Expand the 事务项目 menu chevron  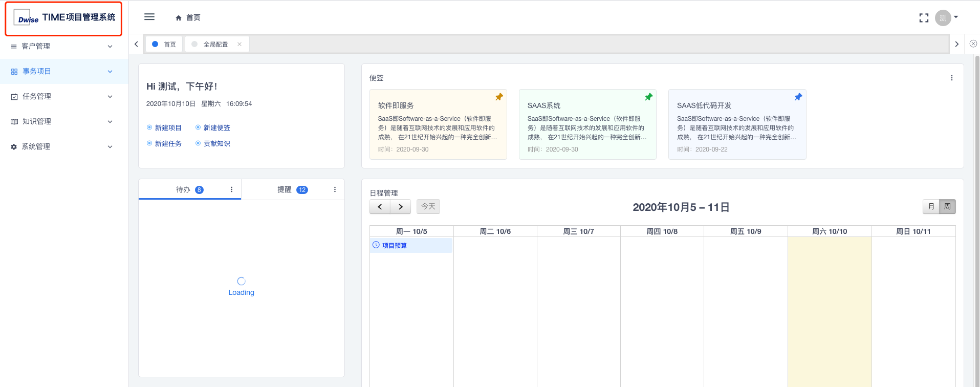tap(110, 72)
